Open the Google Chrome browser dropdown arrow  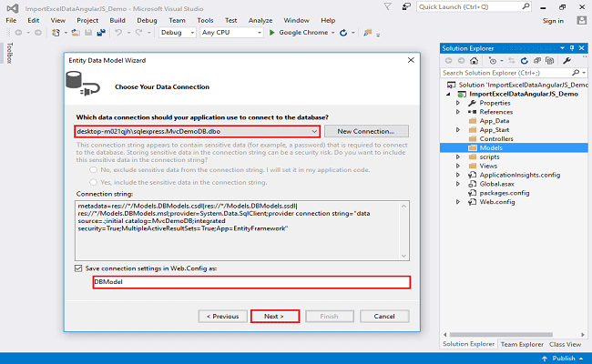tap(333, 33)
